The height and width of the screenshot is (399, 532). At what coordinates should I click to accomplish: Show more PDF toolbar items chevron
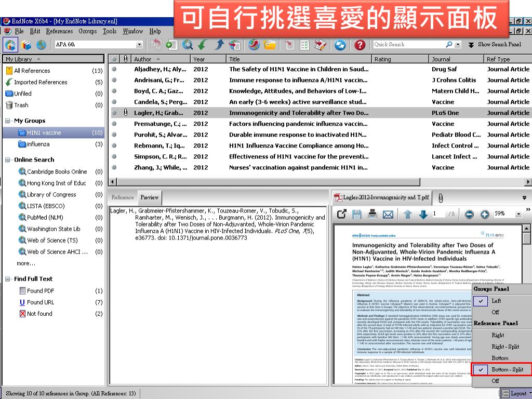click(528, 210)
